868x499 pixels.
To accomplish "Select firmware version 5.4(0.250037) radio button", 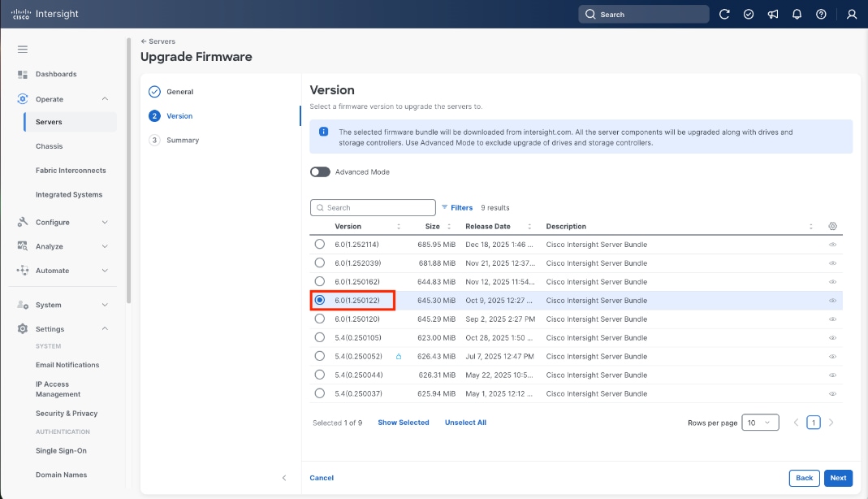I will (319, 393).
